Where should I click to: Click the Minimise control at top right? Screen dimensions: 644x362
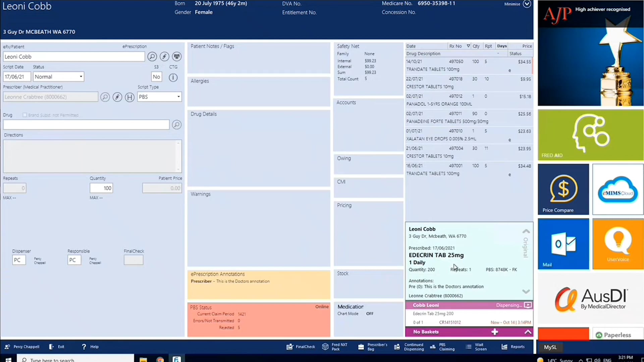click(527, 4)
